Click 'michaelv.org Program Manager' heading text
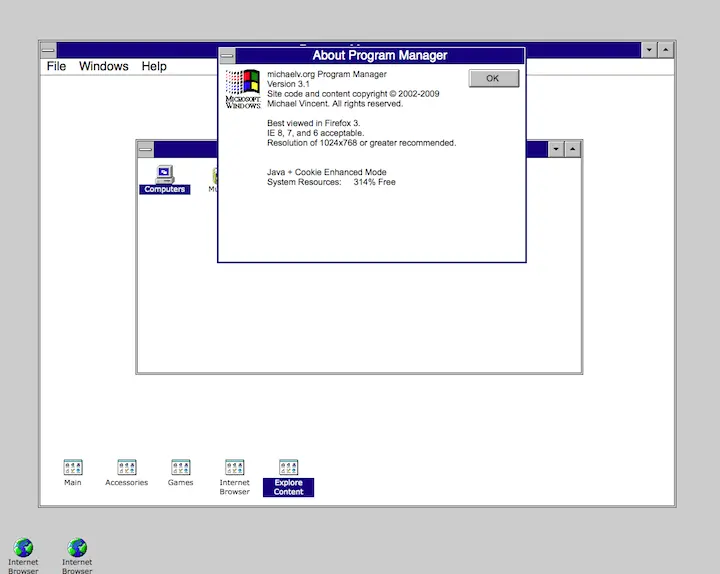This screenshot has width=720, height=574. [326, 74]
